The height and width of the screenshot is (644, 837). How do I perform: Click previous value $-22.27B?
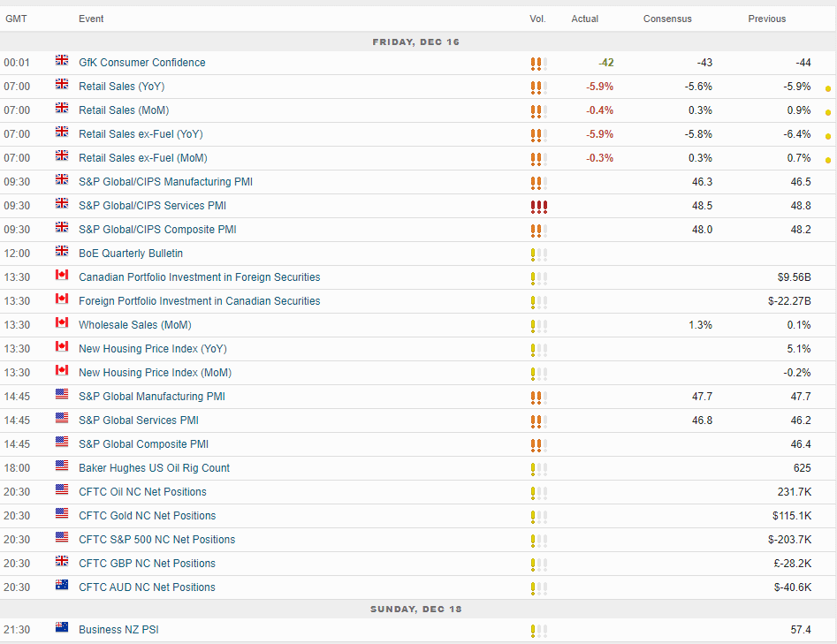click(x=789, y=301)
